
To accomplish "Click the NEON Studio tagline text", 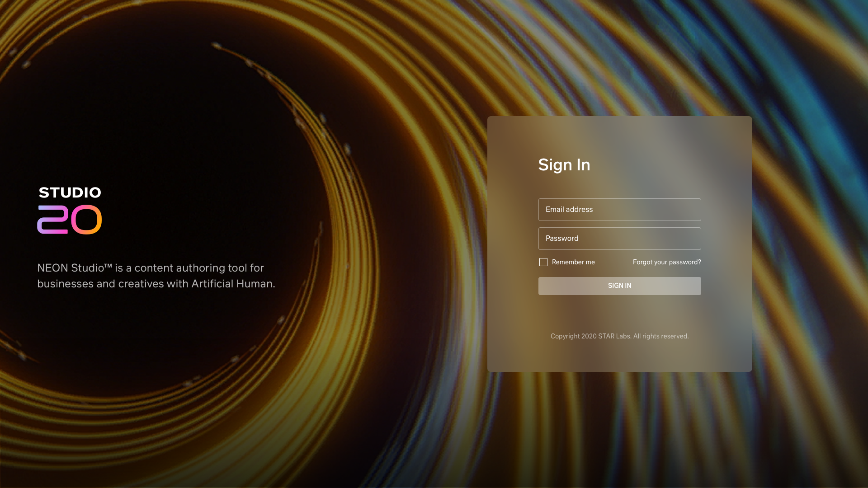I will (156, 276).
